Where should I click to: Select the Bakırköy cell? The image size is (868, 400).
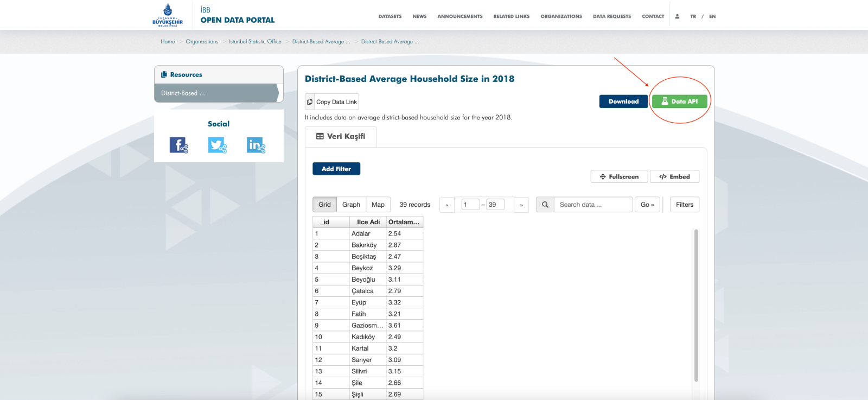(368, 245)
